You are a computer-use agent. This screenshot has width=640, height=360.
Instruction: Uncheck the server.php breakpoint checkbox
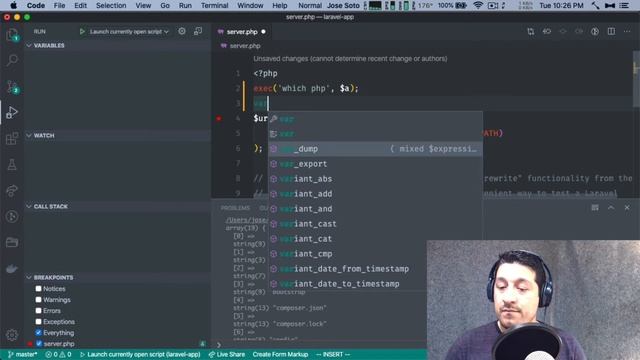pos(38,344)
